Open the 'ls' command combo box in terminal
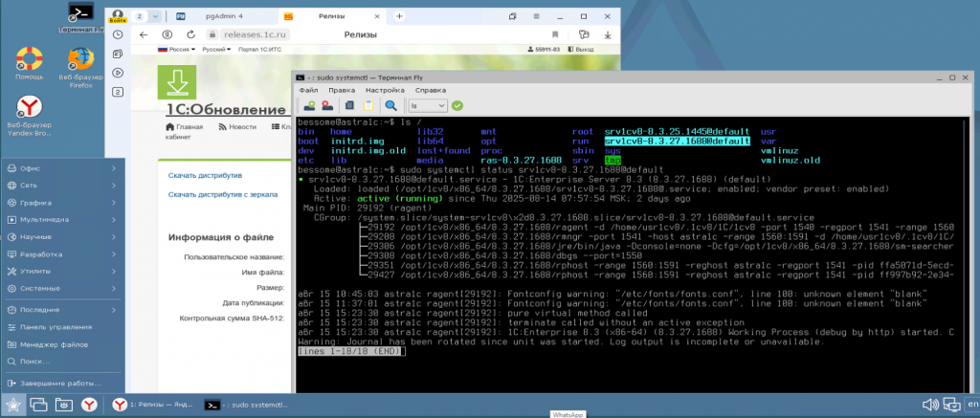This screenshot has height=418, width=980. pyautogui.click(x=428, y=105)
